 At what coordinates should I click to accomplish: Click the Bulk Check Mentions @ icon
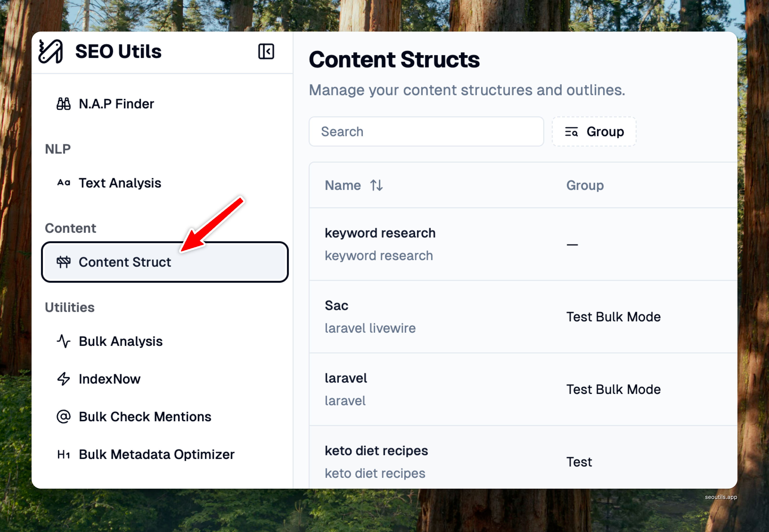(63, 417)
